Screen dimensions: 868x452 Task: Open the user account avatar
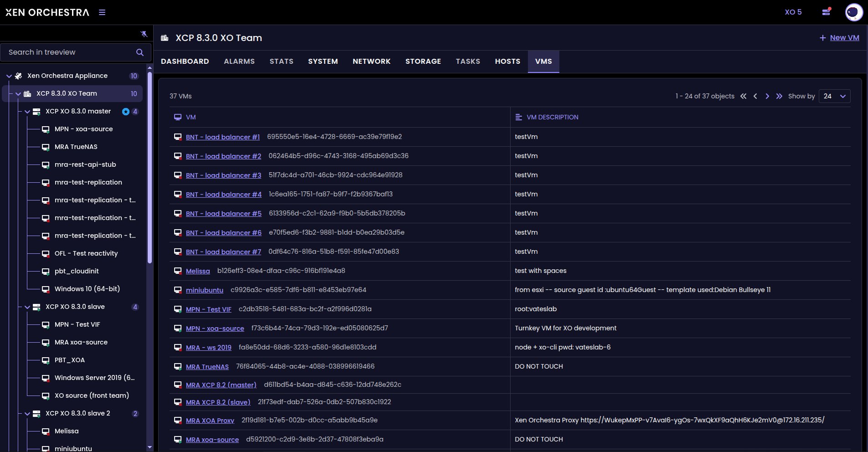[x=853, y=12]
